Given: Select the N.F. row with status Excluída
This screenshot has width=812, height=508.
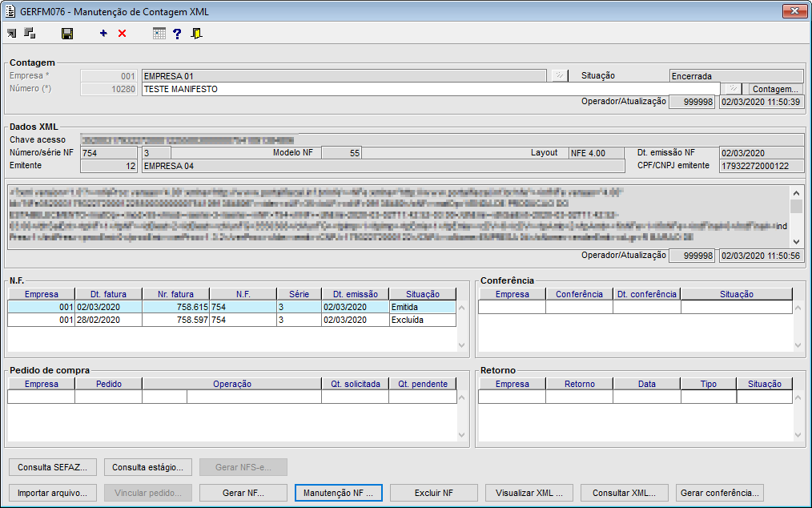Looking at the screenshot, I should 232,320.
